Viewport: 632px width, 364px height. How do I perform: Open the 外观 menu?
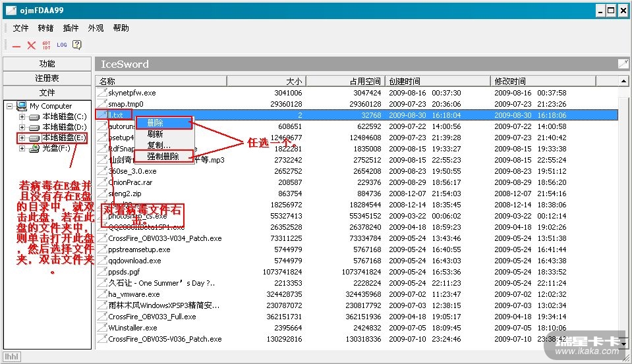[x=96, y=28]
